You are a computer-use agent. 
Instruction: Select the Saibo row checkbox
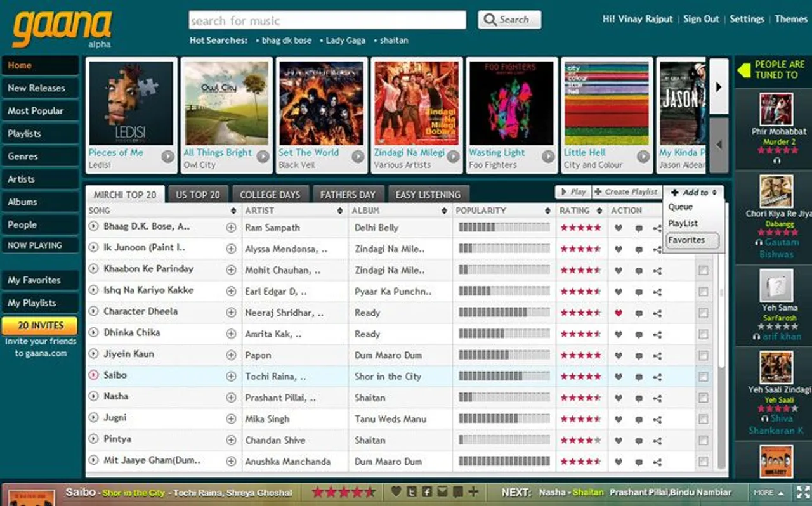[x=703, y=377]
